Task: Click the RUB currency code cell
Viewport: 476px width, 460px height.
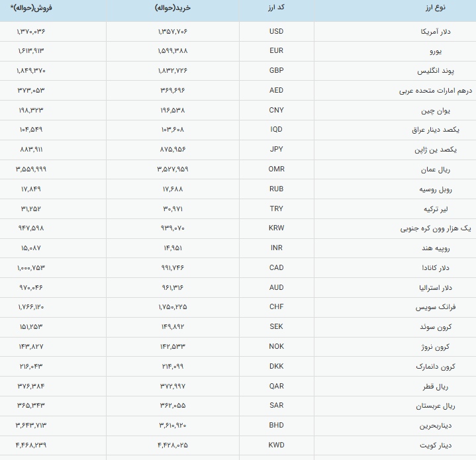Action: tap(276, 189)
